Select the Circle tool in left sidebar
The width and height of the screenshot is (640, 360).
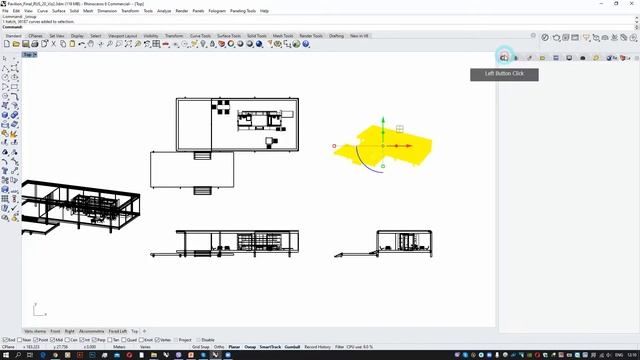pyautogui.click(x=5, y=77)
